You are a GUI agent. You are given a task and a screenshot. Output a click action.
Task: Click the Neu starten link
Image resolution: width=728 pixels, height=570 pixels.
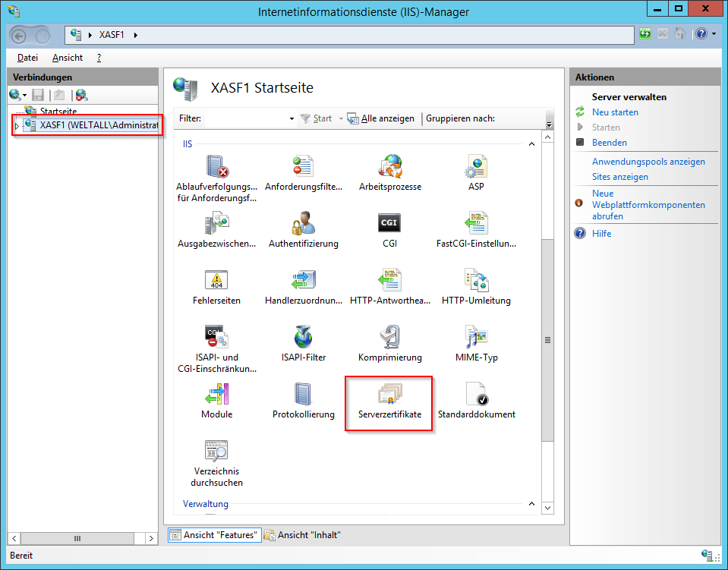pyautogui.click(x=615, y=112)
